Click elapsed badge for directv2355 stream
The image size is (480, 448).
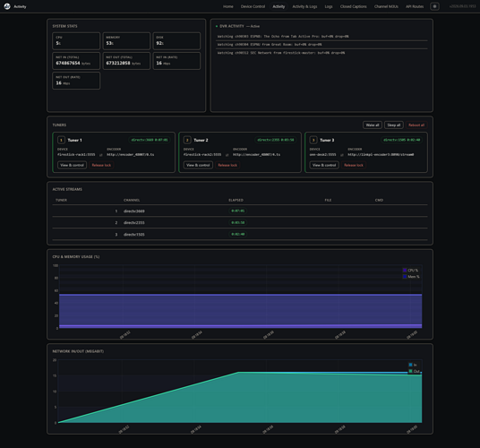tap(238, 222)
